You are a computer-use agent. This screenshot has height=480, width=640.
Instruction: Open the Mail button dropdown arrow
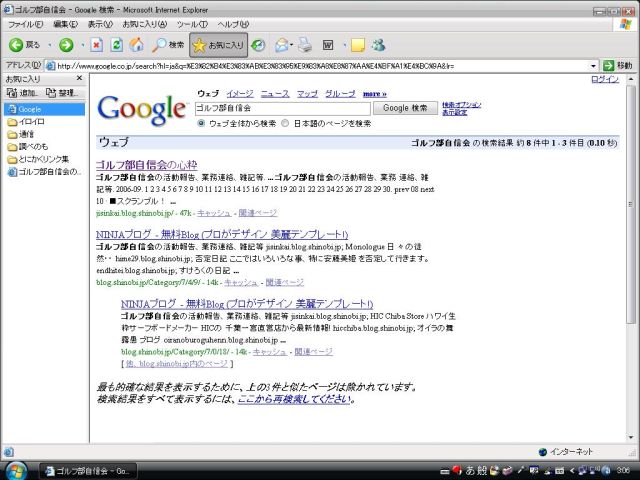pos(291,45)
